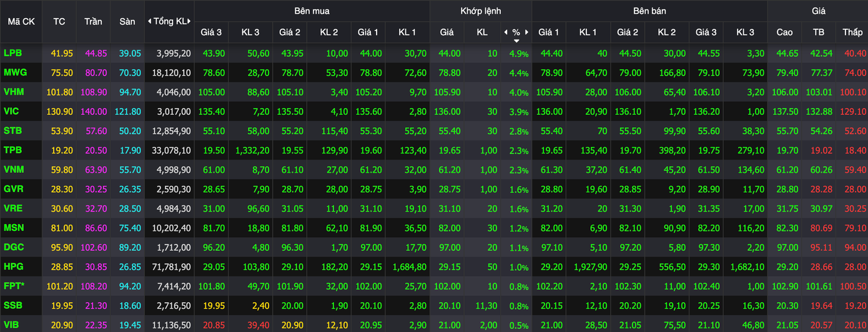Click the Sàn floor price header
Viewport: 868px width, 332px height.
[x=127, y=21]
